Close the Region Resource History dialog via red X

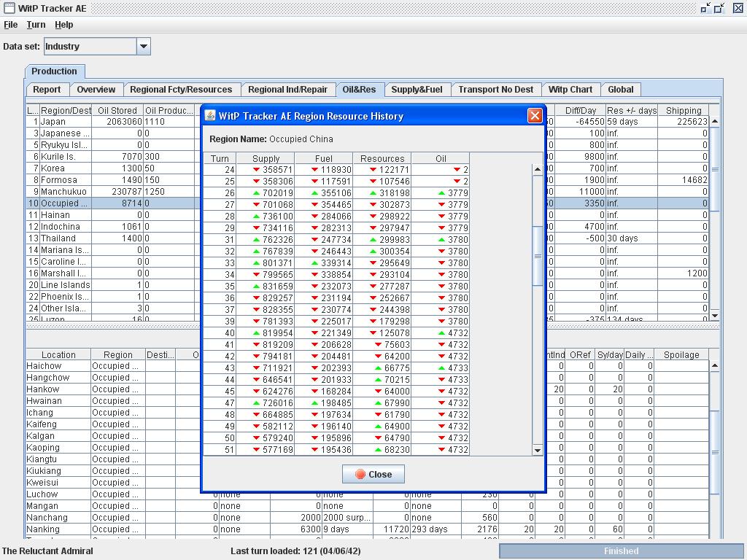click(x=535, y=116)
